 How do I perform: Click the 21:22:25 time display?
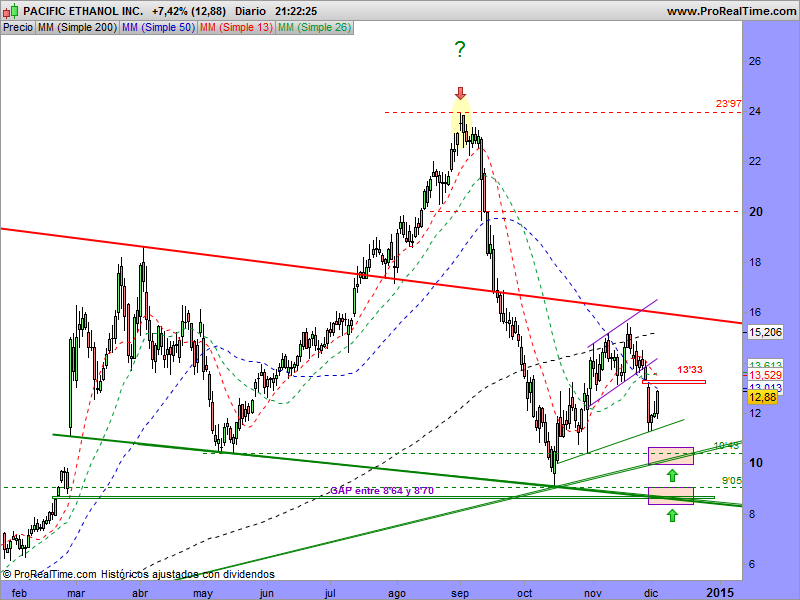(x=296, y=11)
